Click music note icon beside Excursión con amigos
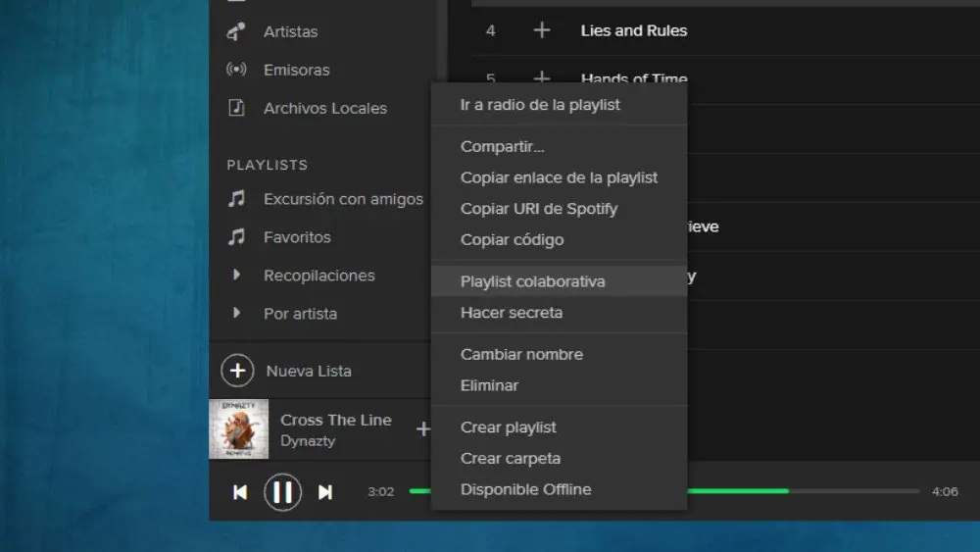Screen dimensions: 980x552 pos(236,199)
